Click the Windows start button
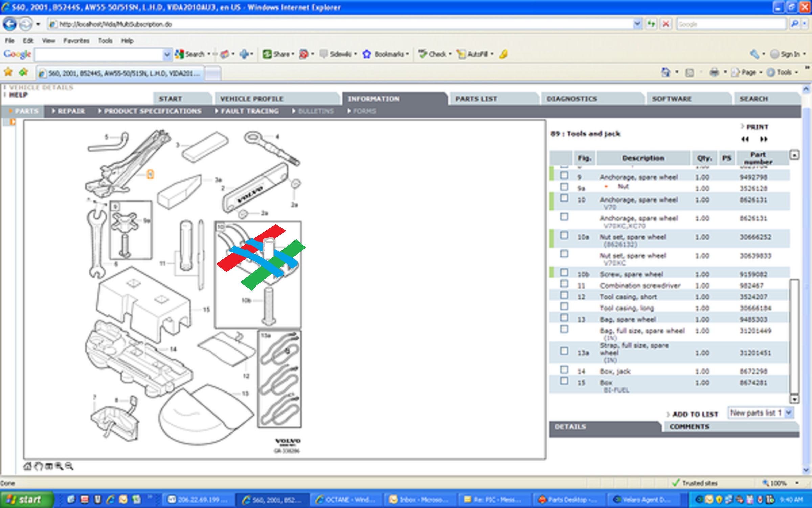812x508 pixels. [26, 500]
